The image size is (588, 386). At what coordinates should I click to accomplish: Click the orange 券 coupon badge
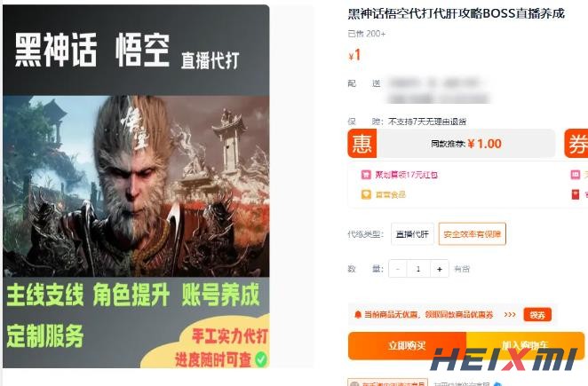pyautogui.click(x=576, y=144)
